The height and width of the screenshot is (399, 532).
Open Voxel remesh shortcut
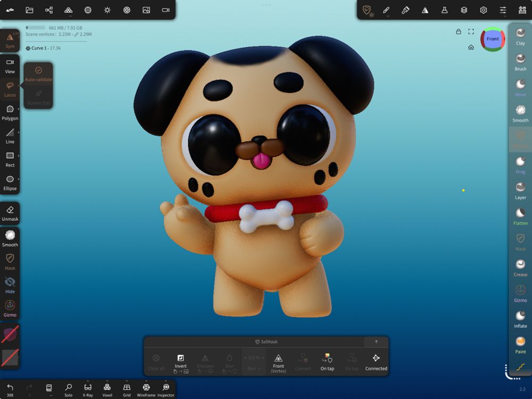coord(107,389)
